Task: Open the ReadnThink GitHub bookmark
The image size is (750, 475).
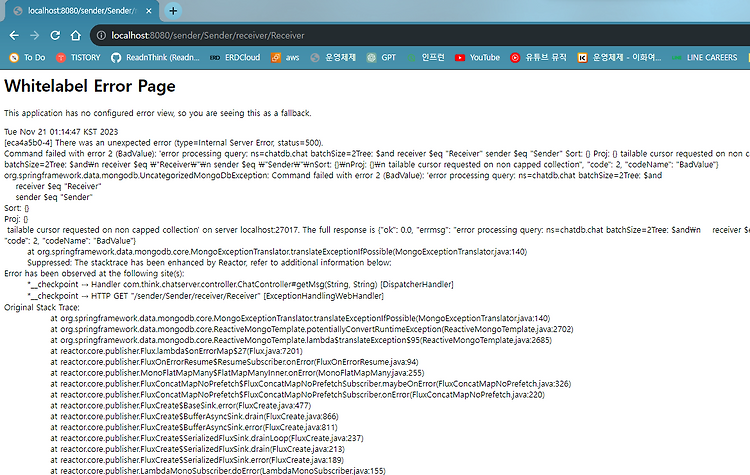Action: click(x=155, y=57)
